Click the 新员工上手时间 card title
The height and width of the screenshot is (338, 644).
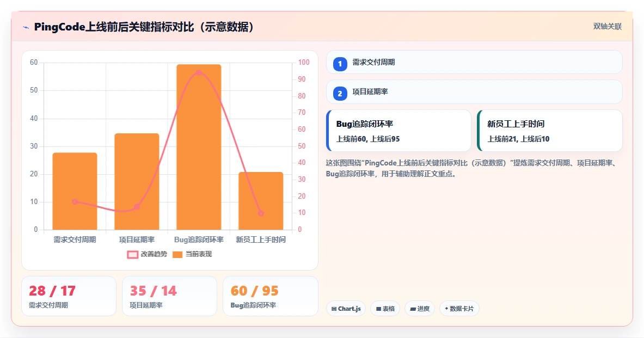point(516,124)
